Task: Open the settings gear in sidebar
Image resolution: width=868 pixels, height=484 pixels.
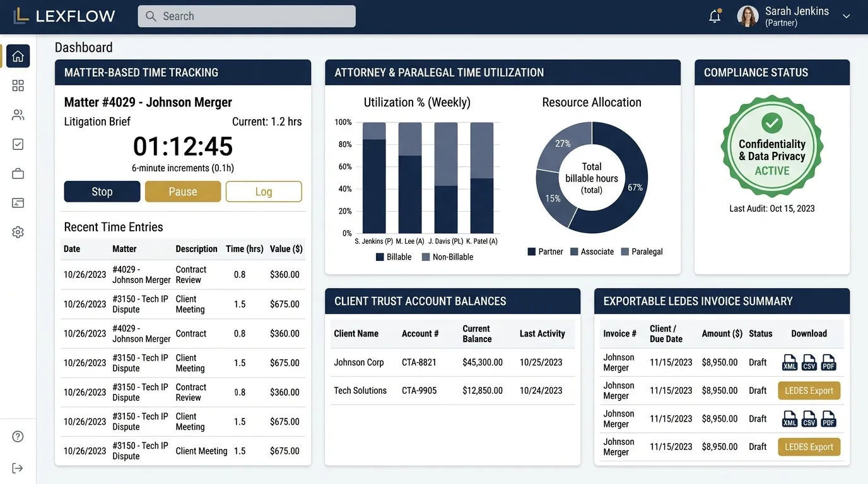Action: click(x=18, y=232)
